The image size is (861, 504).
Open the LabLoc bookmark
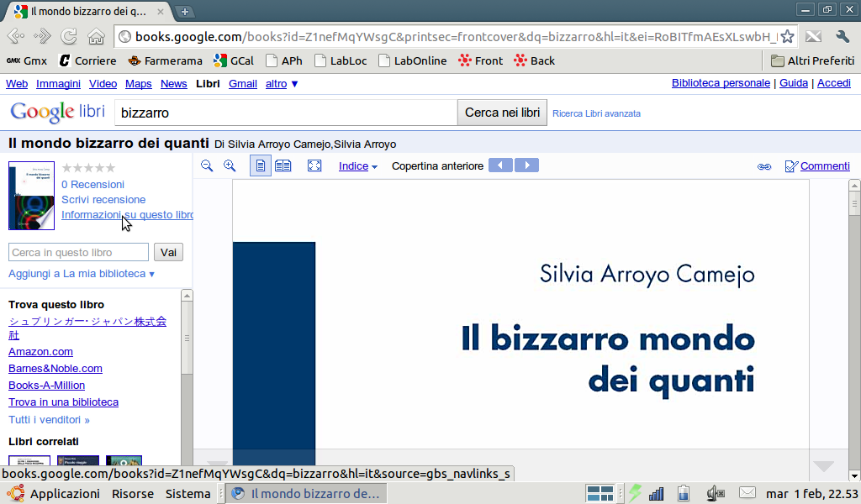340,60
